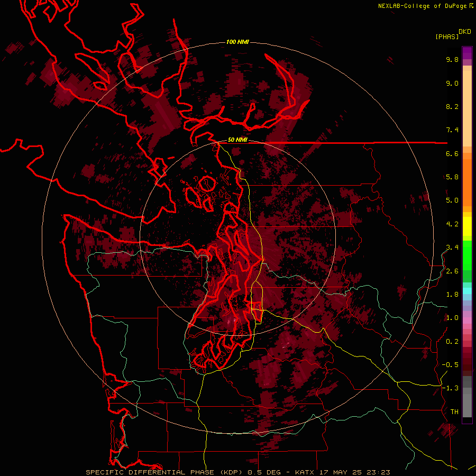
Task: Click the SPECIFIC DIFFERENTIAL PHASE caption text
Action: 150,472
